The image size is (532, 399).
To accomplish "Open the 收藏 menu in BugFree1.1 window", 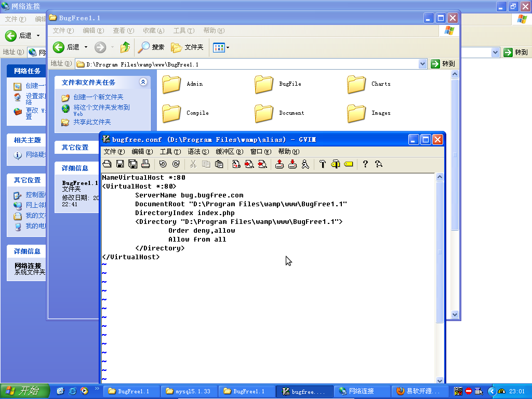I will tap(154, 31).
